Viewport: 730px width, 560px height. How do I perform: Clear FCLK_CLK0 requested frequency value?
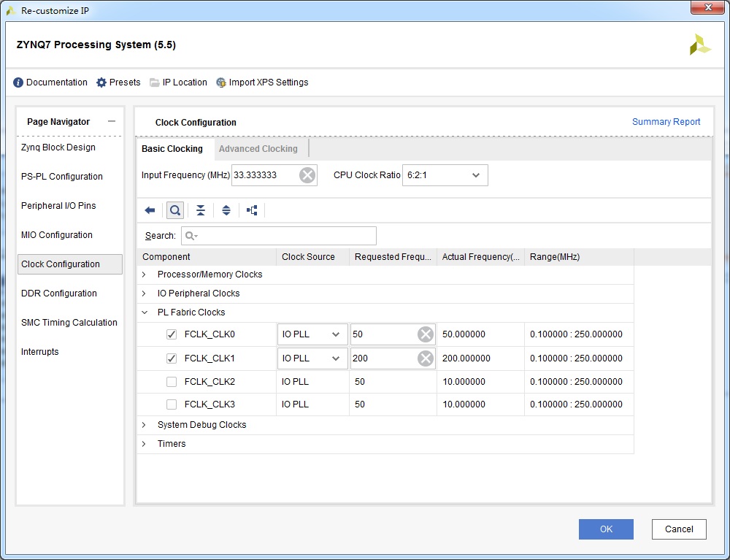[x=426, y=334]
